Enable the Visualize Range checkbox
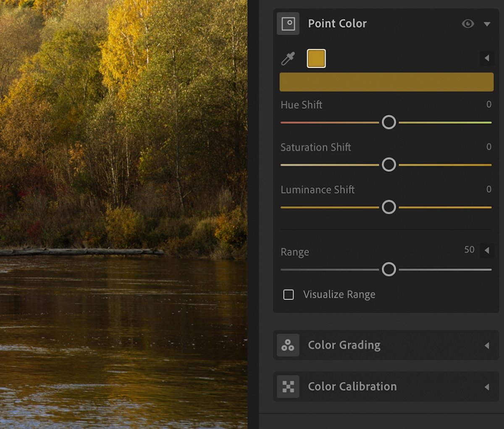 289,295
